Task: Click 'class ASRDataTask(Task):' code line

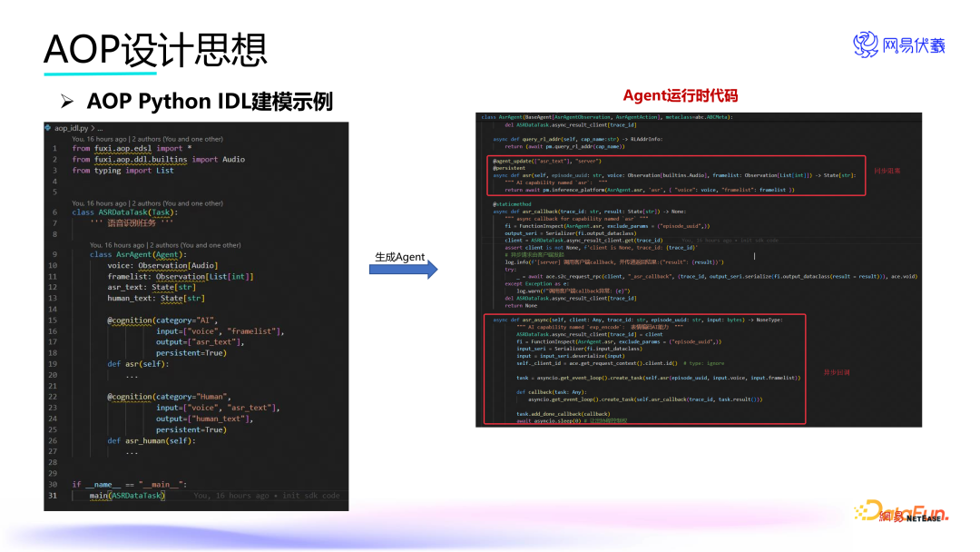Action: [x=125, y=212]
